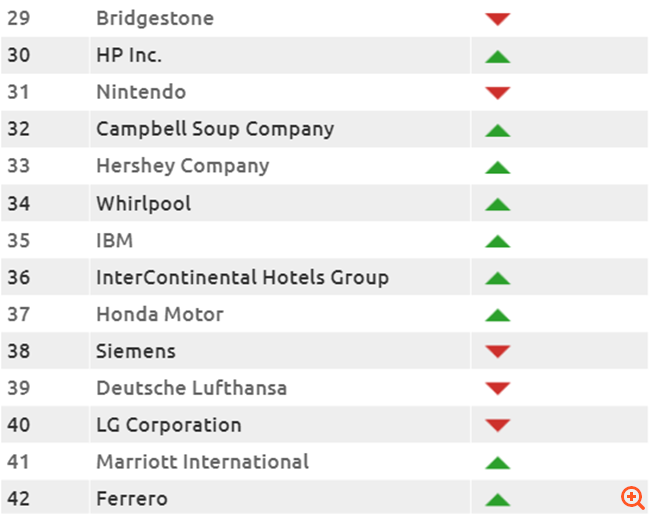Click the Honda Motor entry

tap(159, 314)
